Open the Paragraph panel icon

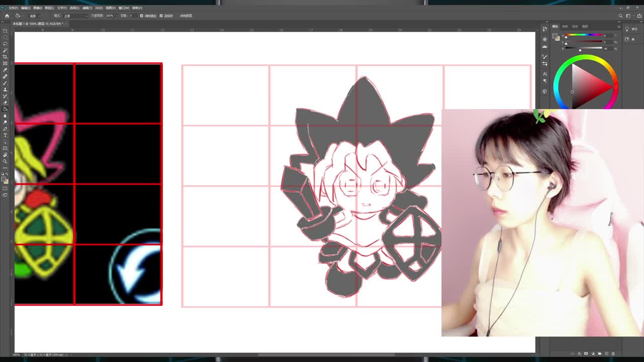545,81
